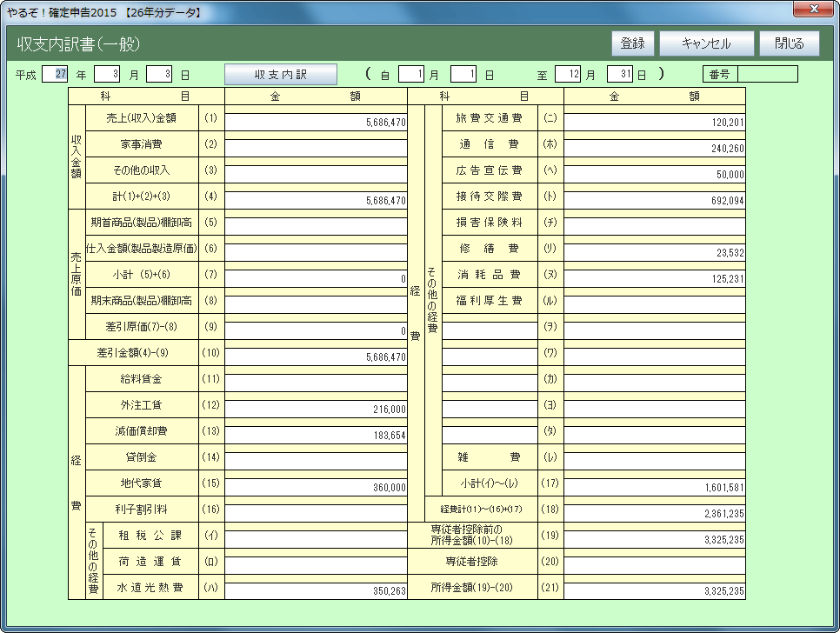840x633 pixels.
Task: Click the blank account name field for row (ヨ)
Action: pyautogui.click(x=490, y=409)
